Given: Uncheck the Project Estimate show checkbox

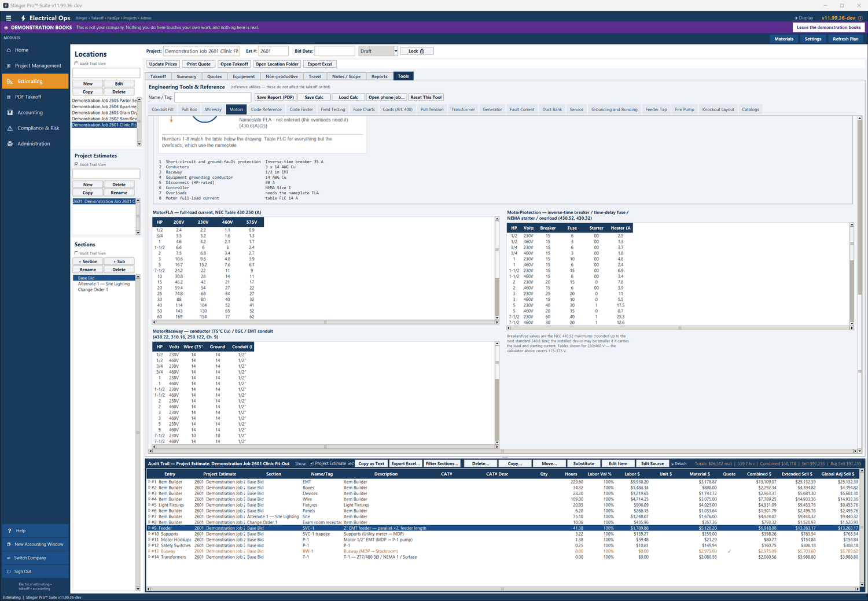Looking at the screenshot, I should (311, 463).
